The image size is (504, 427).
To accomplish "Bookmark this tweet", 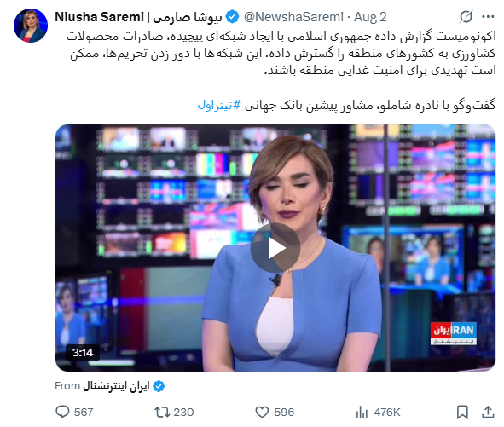I will [462, 412].
